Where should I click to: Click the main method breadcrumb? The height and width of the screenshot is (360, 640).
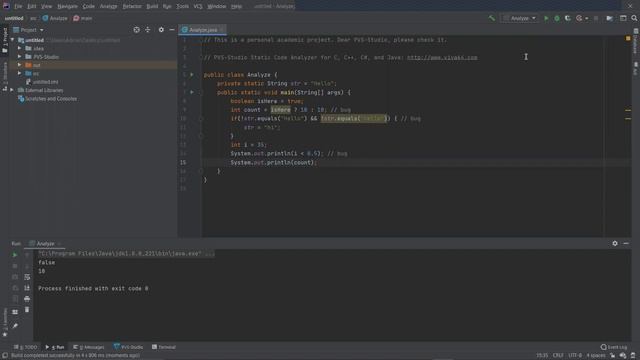click(83, 18)
